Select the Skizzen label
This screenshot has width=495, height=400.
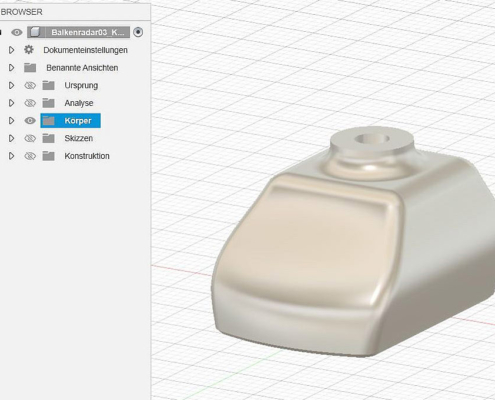(x=79, y=138)
